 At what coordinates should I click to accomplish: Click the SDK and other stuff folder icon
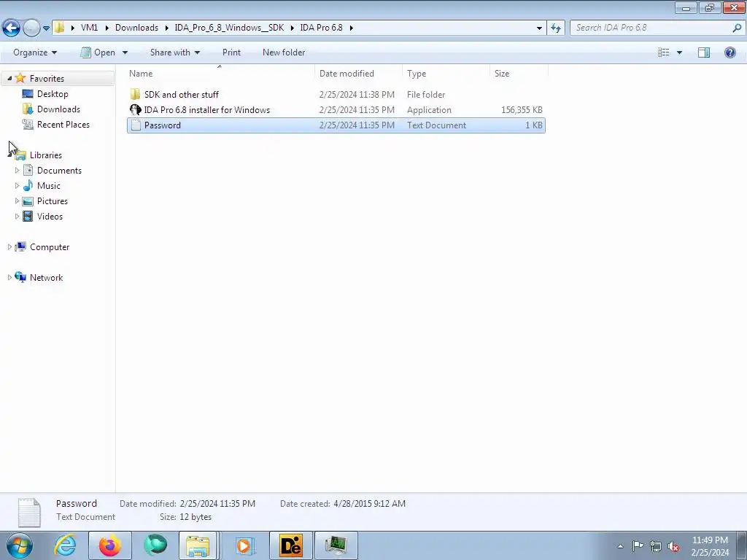click(135, 94)
